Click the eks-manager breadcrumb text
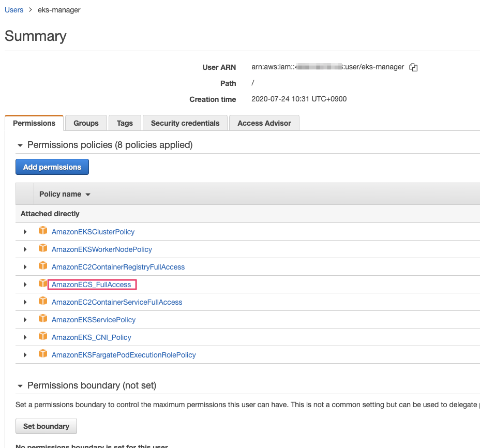The height and width of the screenshot is (448, 480). pos(59,10)
